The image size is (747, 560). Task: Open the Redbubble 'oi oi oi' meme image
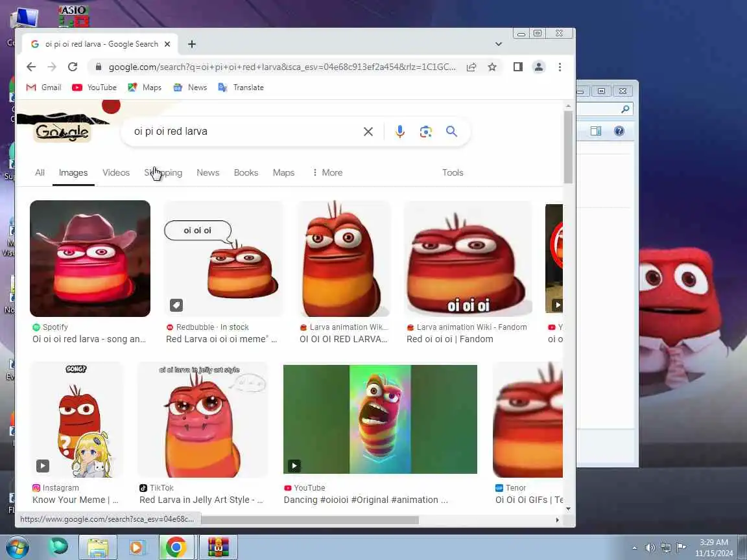coord(224,259)
